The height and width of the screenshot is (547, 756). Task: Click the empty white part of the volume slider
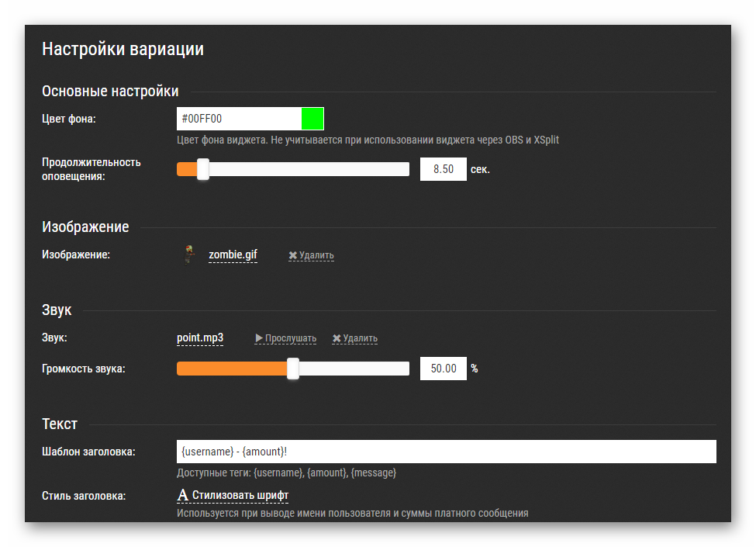click(x=353, y=369)
